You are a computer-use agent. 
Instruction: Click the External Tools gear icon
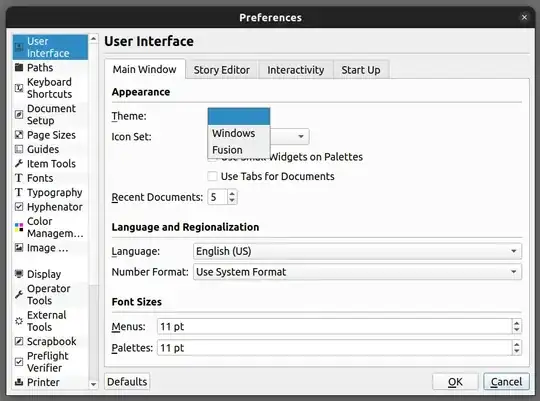pos(19,321)
